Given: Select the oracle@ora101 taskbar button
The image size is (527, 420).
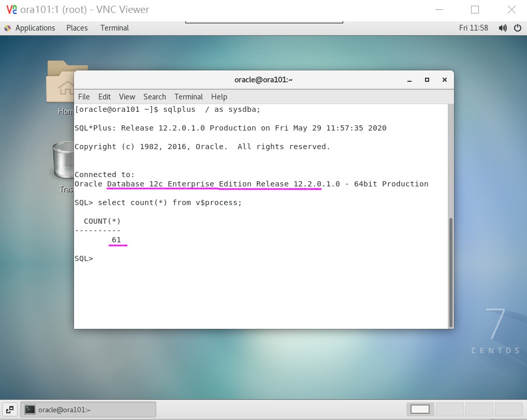Looking at the screenshot, I should (88, 409).
